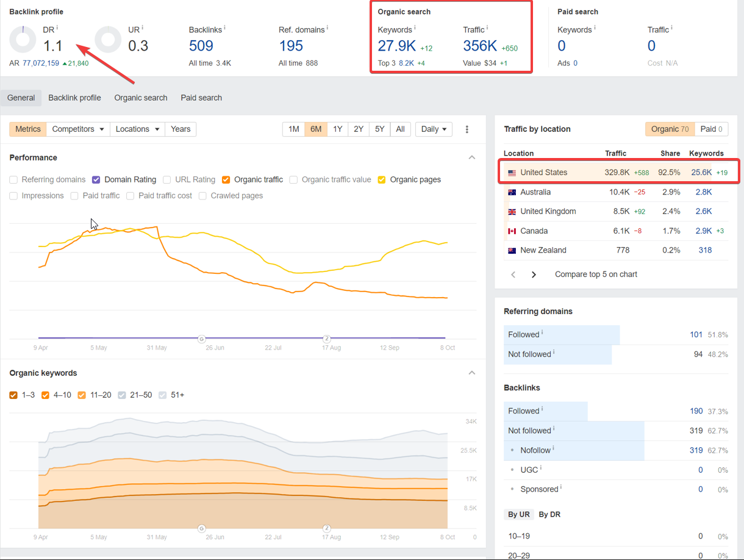Click the Australia flag icon
The image size is (744, 560).
(512, 192)
